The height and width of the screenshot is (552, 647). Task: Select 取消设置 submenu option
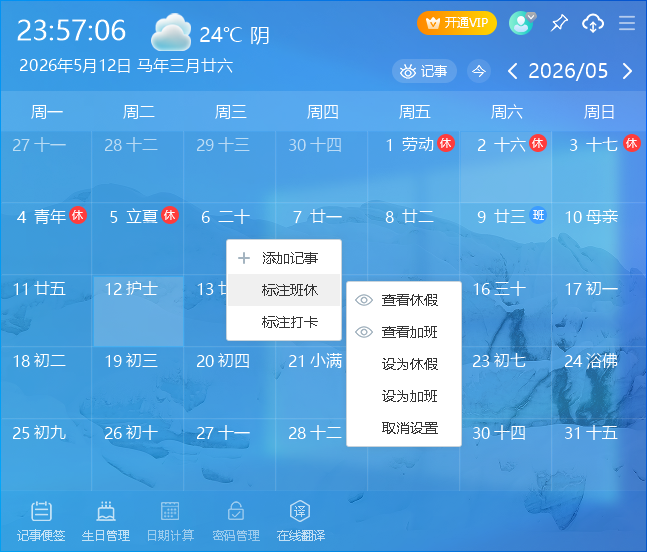404,428
